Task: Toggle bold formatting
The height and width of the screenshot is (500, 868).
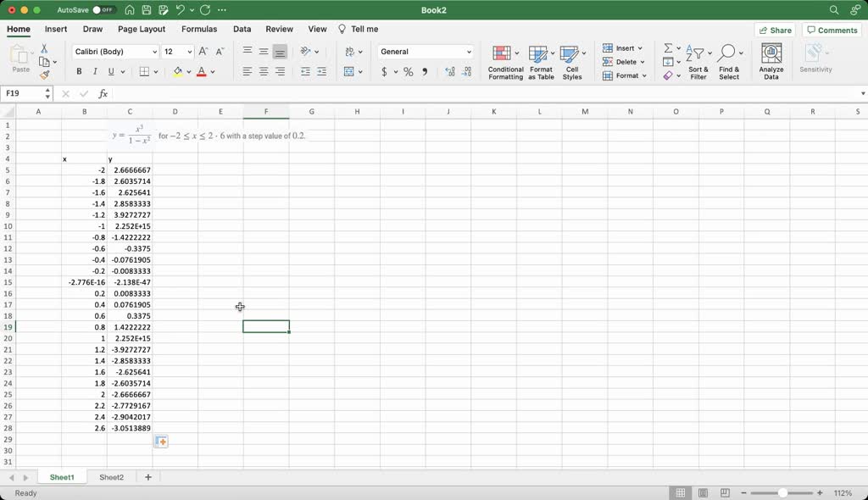Action: point(79,71)
